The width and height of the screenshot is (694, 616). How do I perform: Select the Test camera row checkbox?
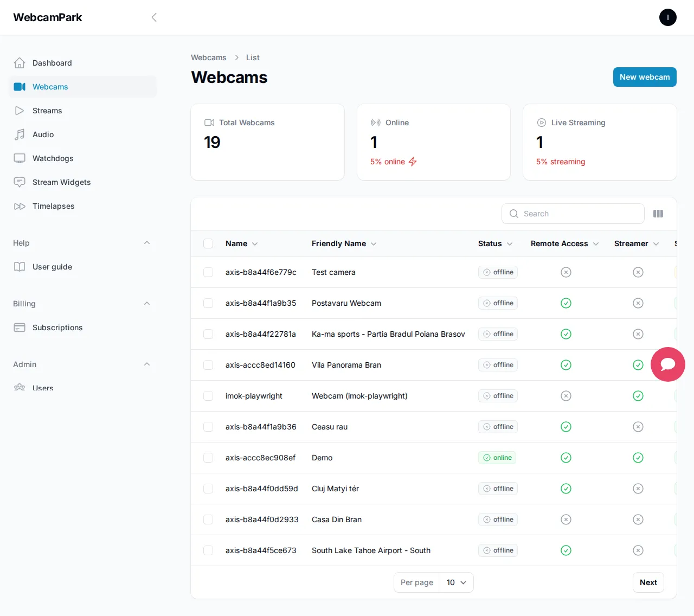(x=208, y=272)
